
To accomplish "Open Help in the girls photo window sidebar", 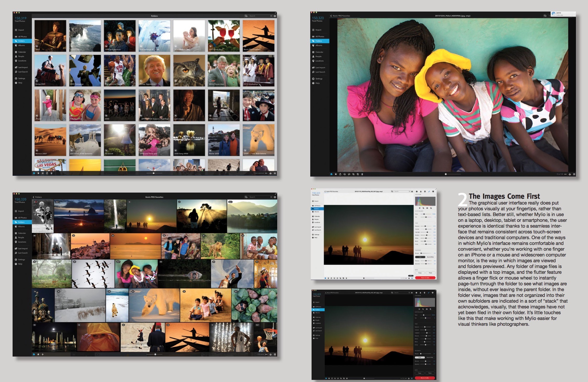I will (316, 83).
